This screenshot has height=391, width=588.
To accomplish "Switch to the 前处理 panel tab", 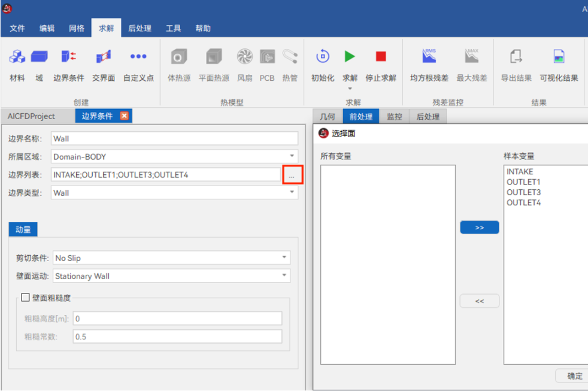I will point(360,117).
